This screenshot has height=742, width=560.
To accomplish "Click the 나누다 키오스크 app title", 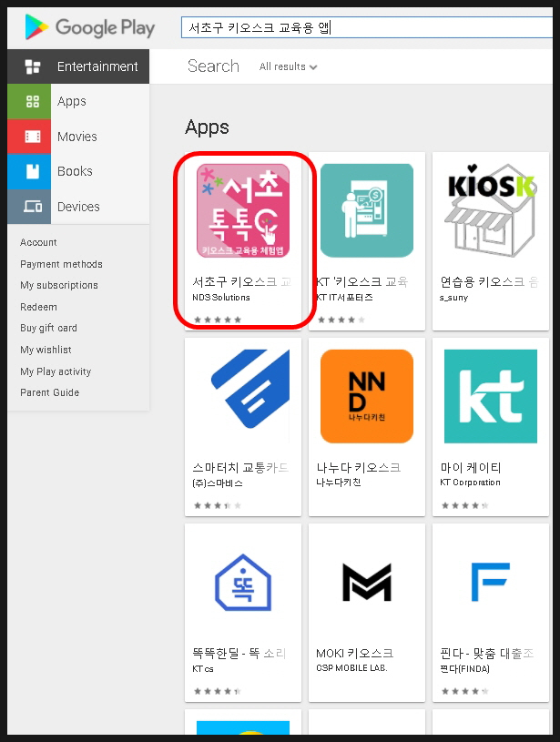I will click(359, 468).
